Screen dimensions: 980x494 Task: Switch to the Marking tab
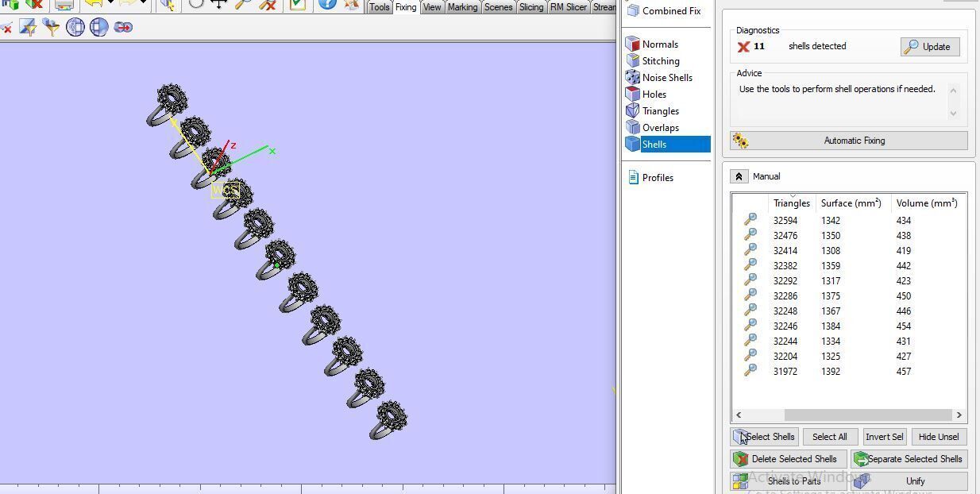pyautogui.click(x=462, y=7)
